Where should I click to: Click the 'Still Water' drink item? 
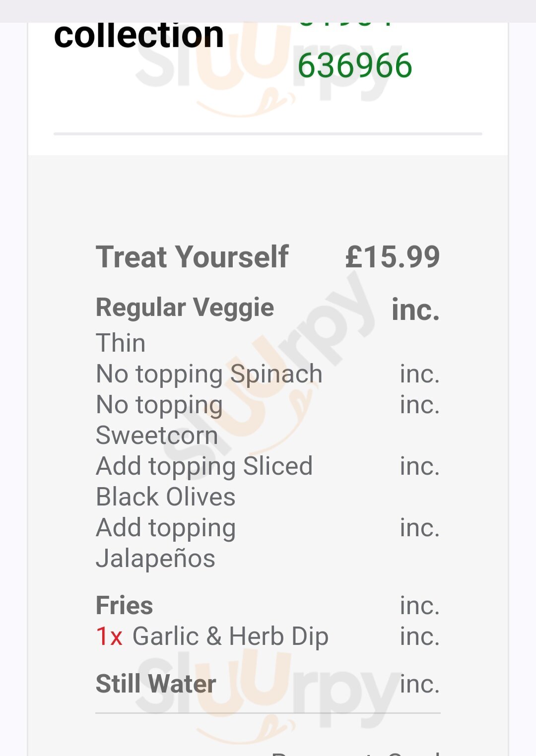[156, 684]
